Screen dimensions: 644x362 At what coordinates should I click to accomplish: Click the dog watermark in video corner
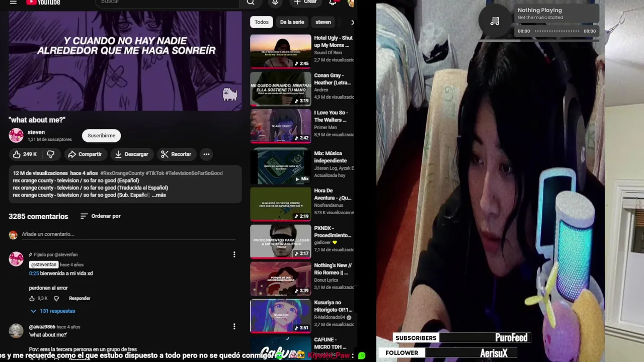click(230, 94)
